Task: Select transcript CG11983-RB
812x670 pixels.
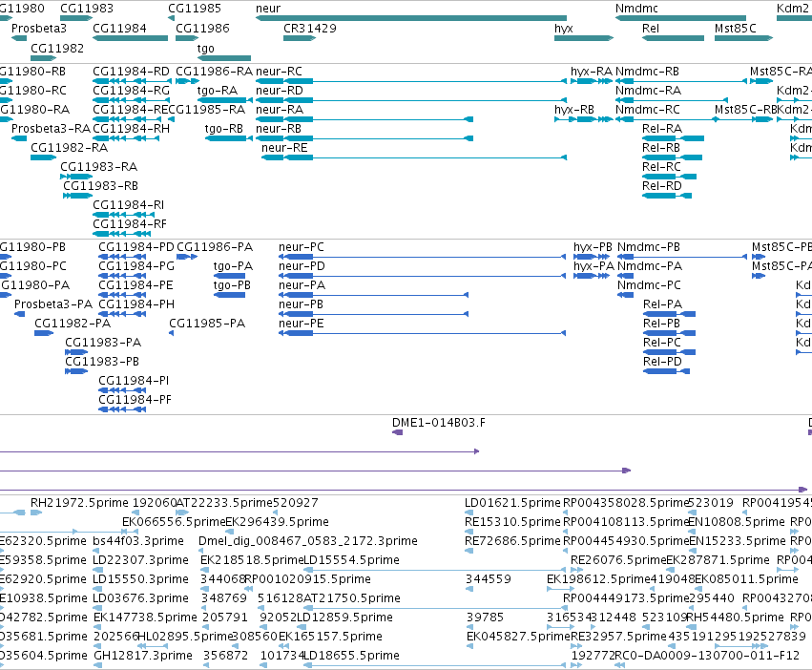Action: point(100,186)
